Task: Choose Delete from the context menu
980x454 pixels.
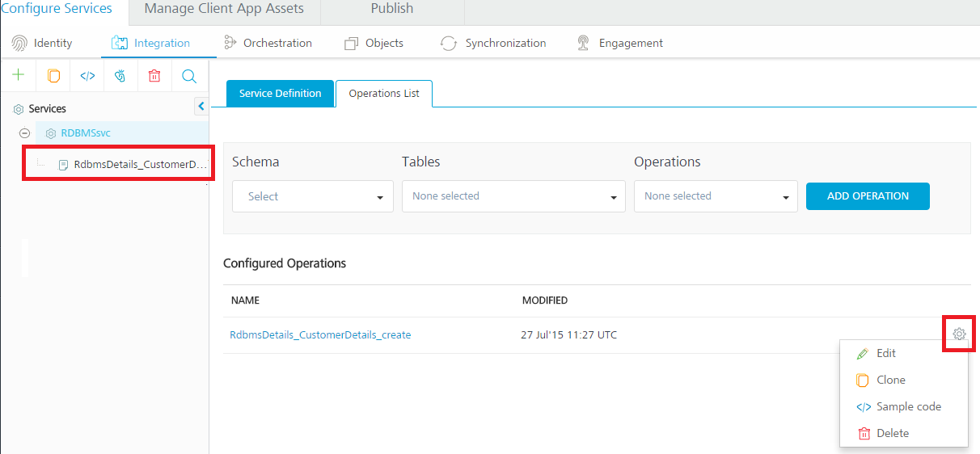Action: point(893,433)
